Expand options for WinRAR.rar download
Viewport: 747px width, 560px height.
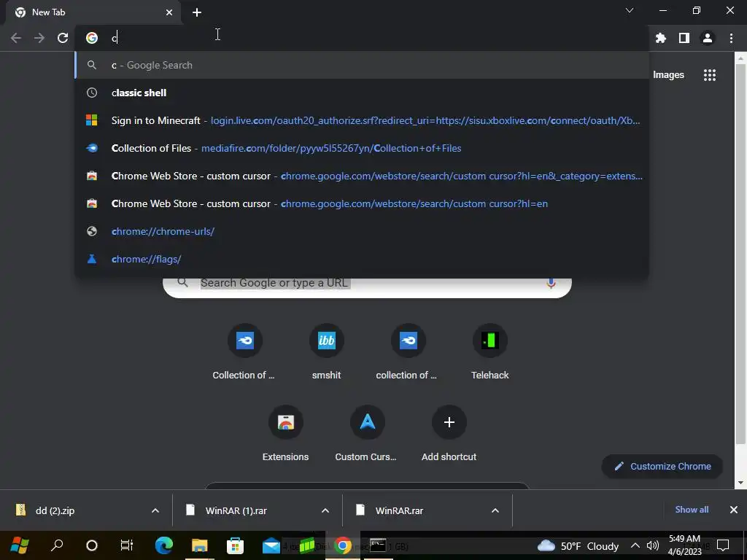(x=495, y=510)
